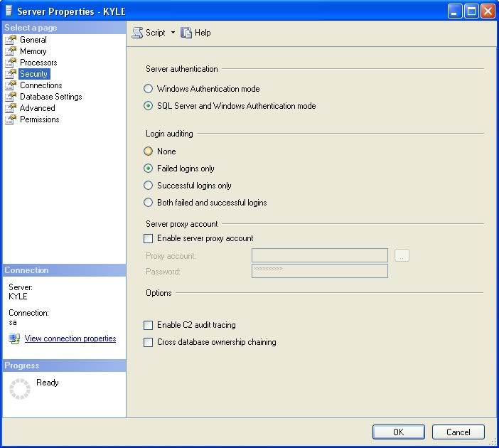Image resolution: width=499 pixels, height=448 pixels.
Task: Enable server proxy account checkbox
Action: (149, 239)
